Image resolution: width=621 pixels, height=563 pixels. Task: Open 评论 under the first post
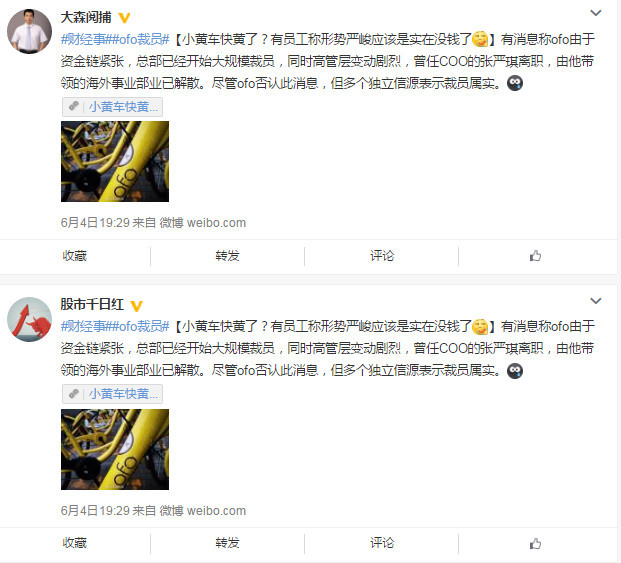(382, 256)
